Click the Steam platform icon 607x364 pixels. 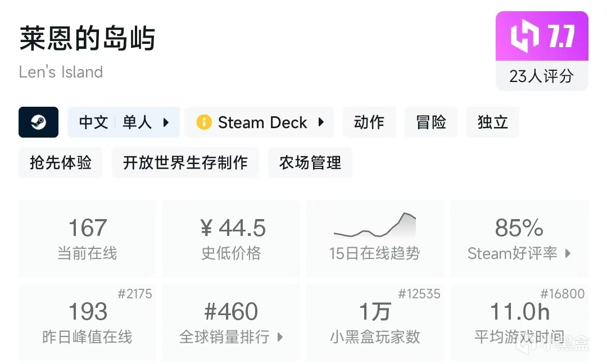tap(38, 122)
